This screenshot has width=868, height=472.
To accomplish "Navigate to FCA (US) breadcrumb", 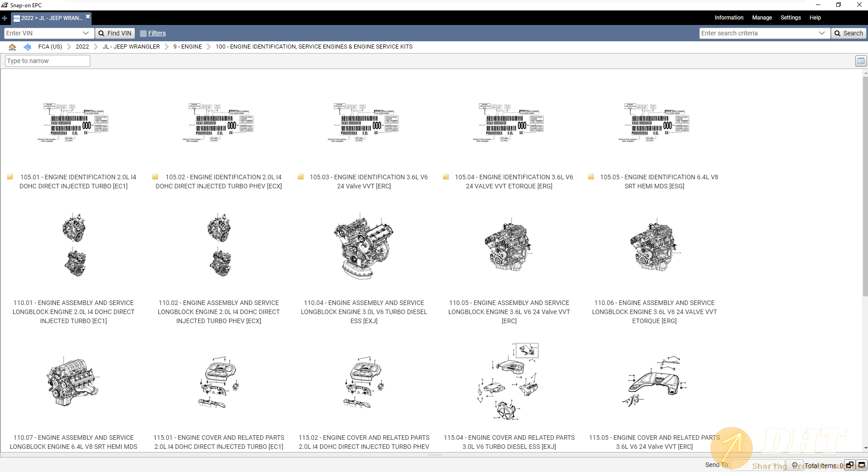I will tap(50, 47).
